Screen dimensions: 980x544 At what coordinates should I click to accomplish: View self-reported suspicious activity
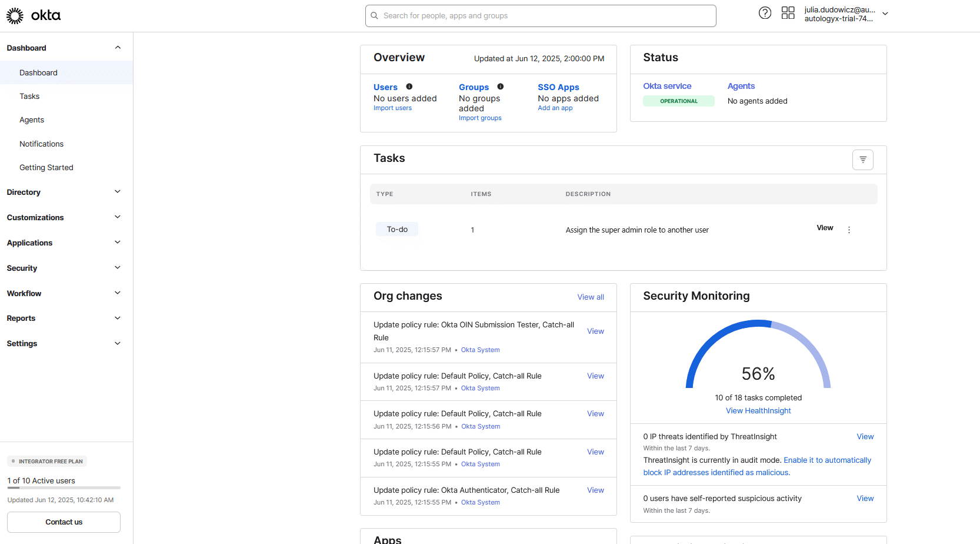pos(865,499)
